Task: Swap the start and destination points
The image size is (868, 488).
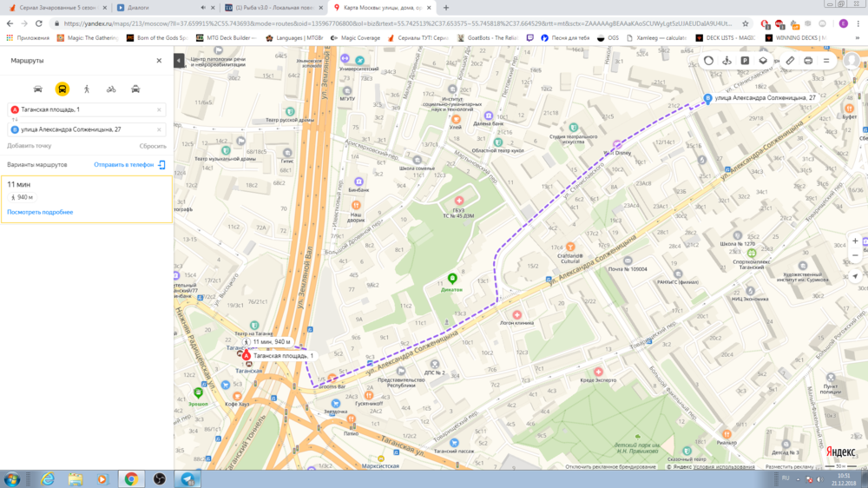Action: click(x=14, y=120)
